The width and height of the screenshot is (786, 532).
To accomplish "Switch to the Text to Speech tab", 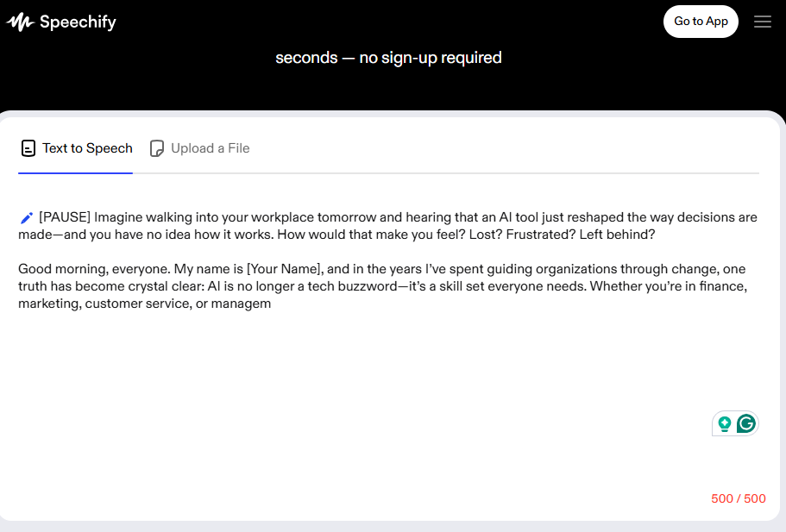I will [x=76, y=148].
